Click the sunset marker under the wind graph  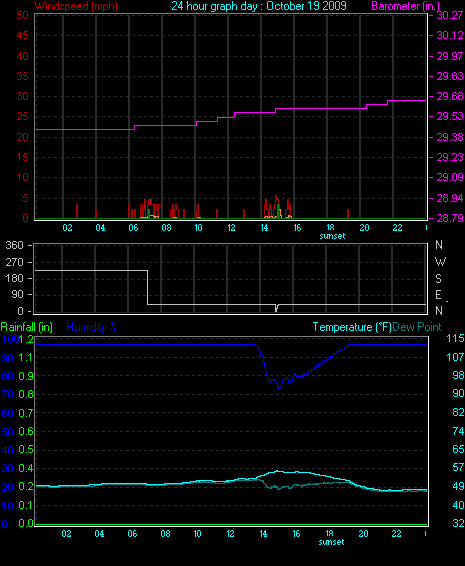[332, 236]
